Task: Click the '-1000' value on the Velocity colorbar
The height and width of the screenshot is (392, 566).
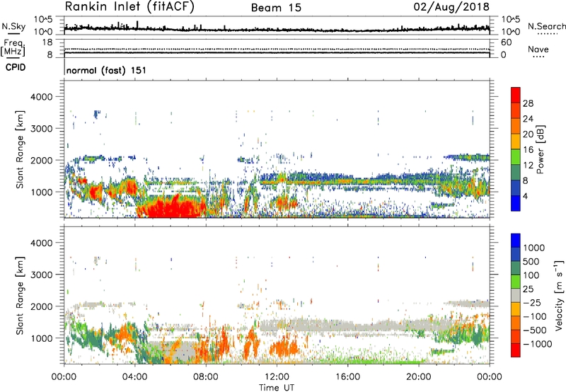Action: pos(538,344)
